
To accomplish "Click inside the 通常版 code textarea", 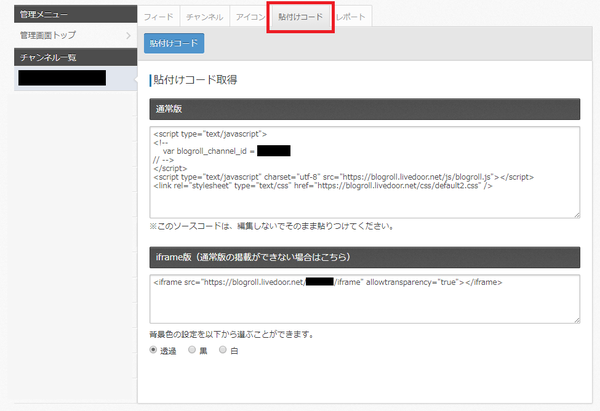I will point(365,172).
